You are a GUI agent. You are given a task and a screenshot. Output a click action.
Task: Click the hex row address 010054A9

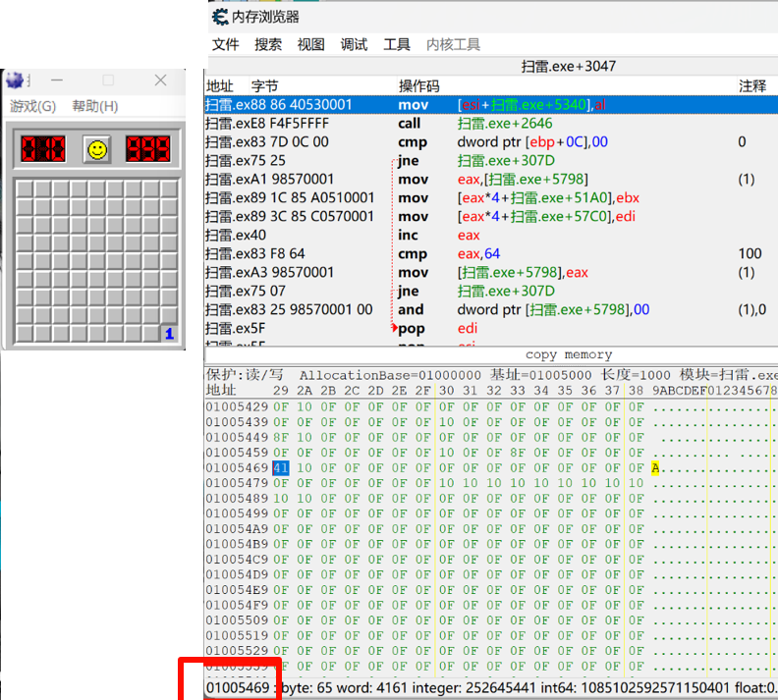(237, 528)
